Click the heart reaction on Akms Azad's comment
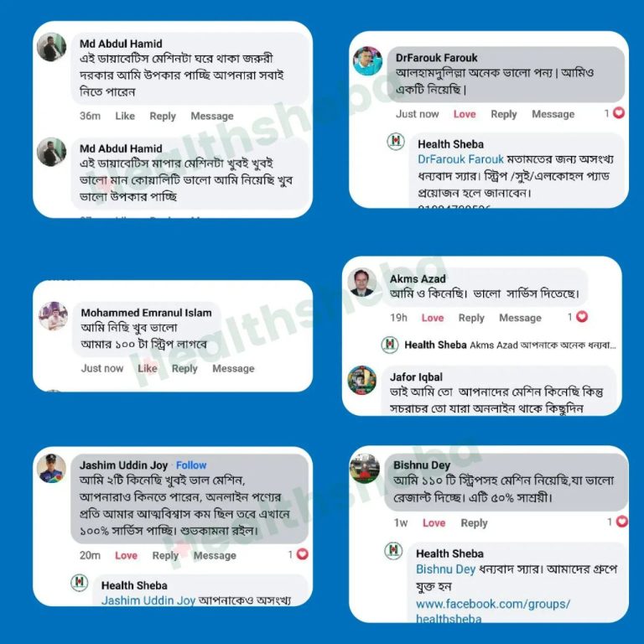This screenshot has height=644, width=644. 582,316
